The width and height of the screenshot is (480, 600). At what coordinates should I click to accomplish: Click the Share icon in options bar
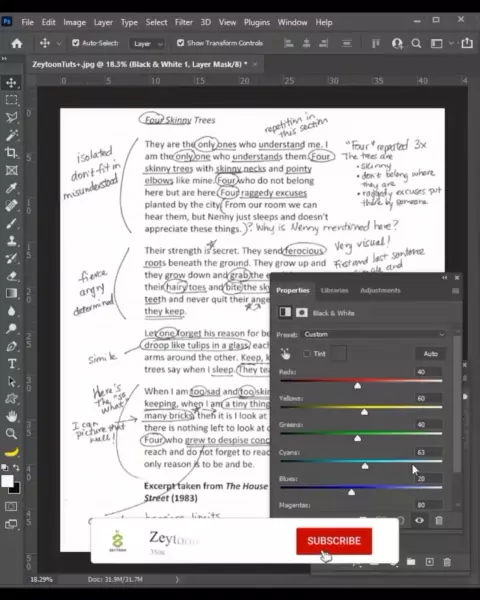click(x=467, y=43)
